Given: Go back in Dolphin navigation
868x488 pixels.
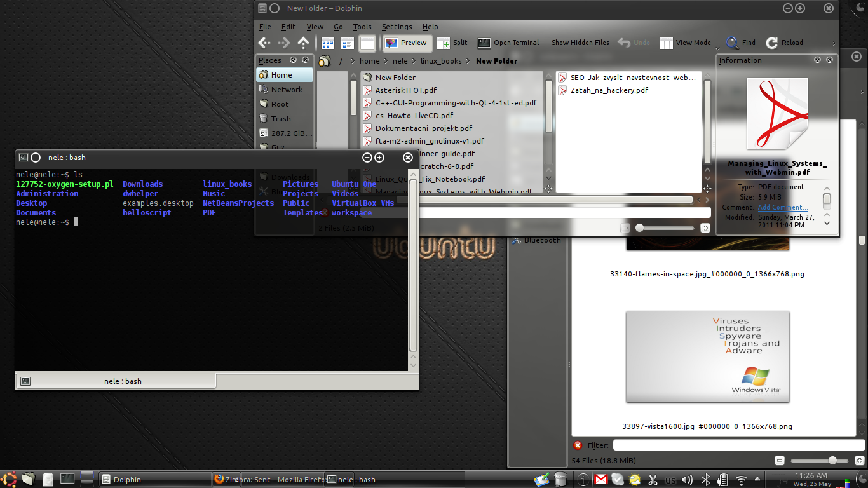Looking at the screenshot, I should [x=264, y=43].
